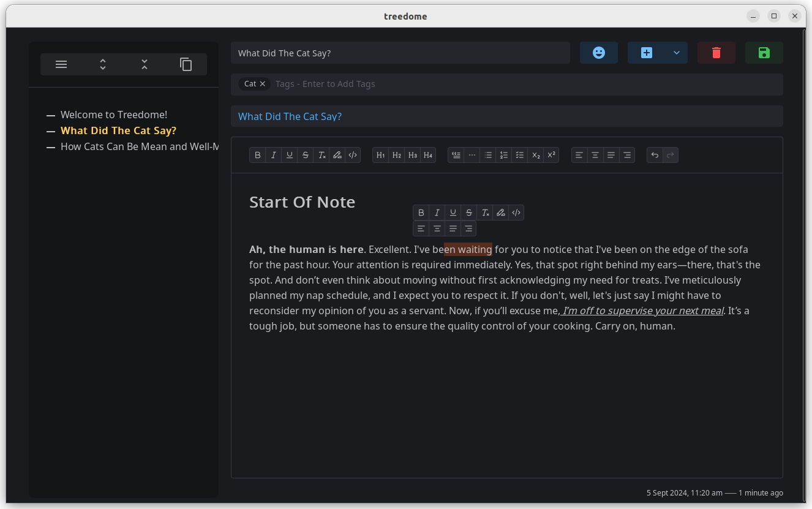Apply Heading 1 to the text

[x=380, y=154]
